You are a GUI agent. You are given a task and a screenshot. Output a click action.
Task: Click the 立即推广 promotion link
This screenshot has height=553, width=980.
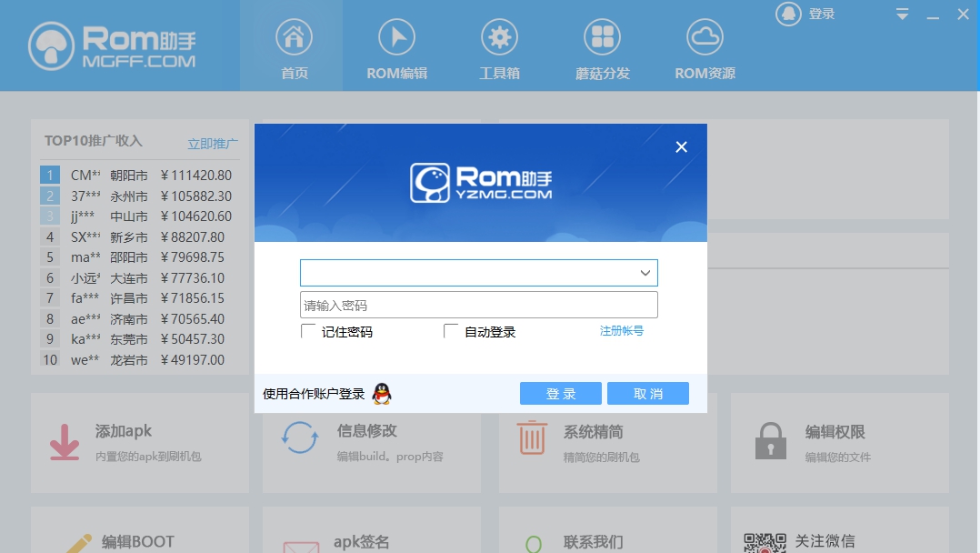(x=213, y=143)
